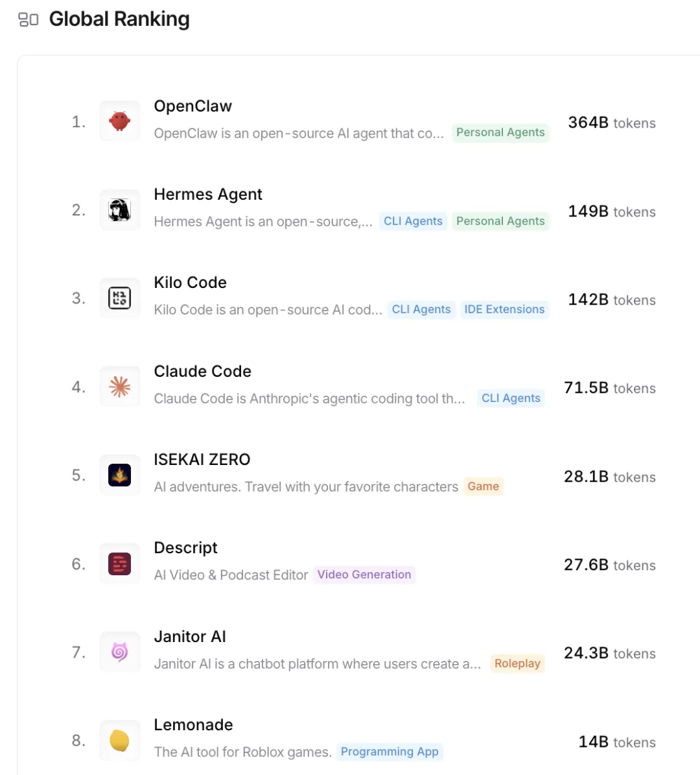Select the Programming App tag
Viewport: 700px width, 775px height.
tap(390, 752)
